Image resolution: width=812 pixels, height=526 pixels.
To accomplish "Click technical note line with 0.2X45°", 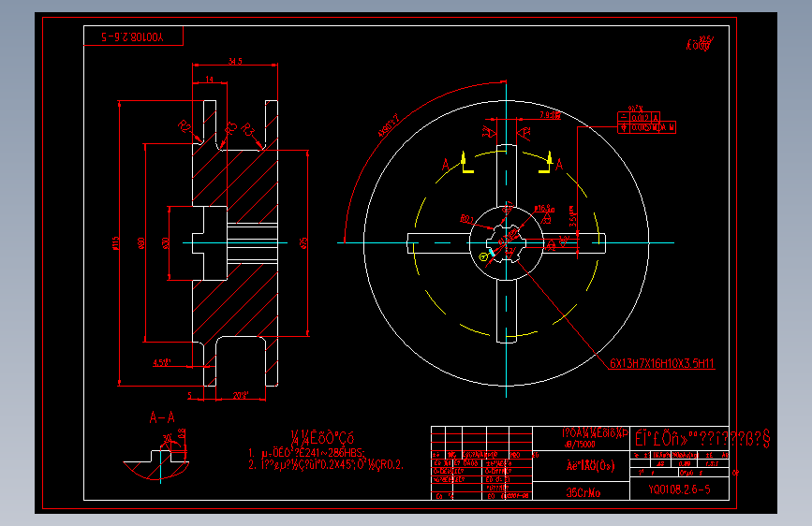I will coord(326,464).
